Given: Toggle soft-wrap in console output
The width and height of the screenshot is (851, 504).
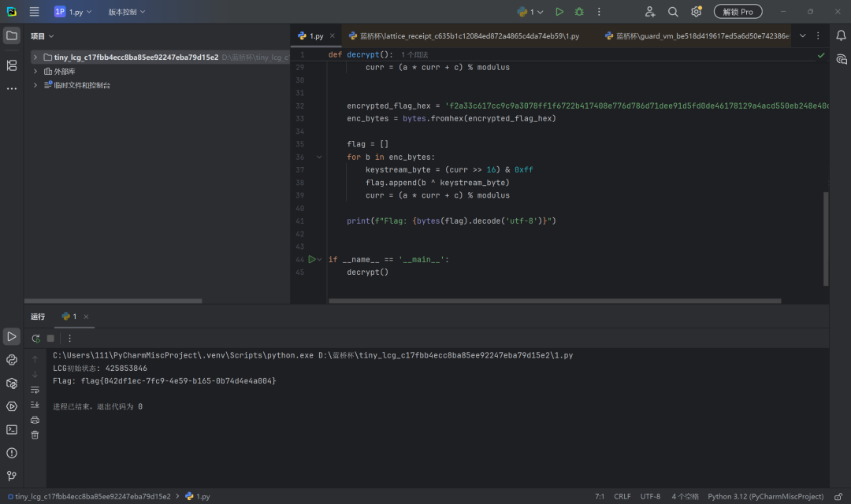Looking at the screenshot, I should tap(35, 390).
